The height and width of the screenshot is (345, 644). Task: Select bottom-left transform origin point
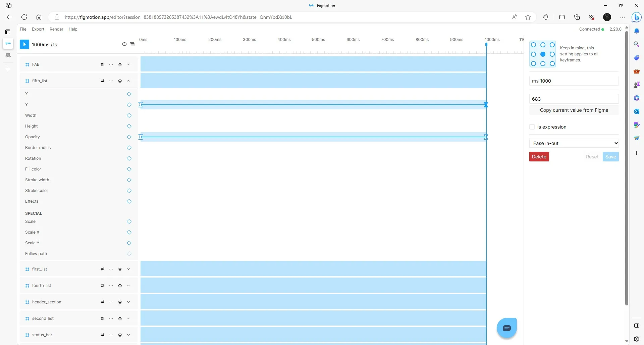[534, 63]
